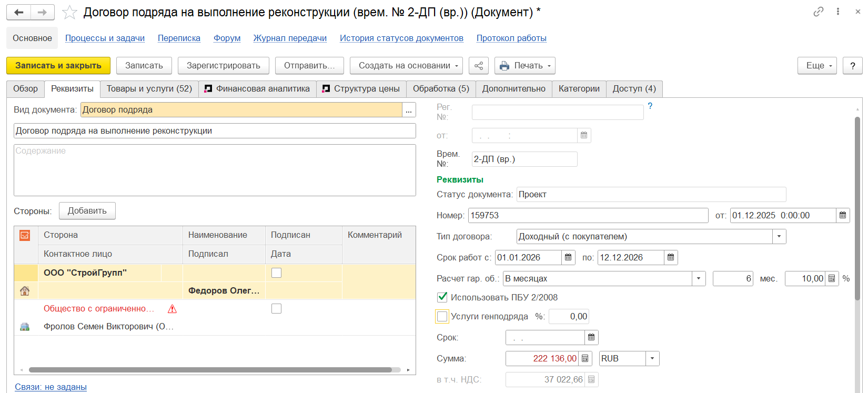868x393 pixels.
Task: Tick Подписан checkbox for ООО СтройГрупп
Action: pos(276,273)
